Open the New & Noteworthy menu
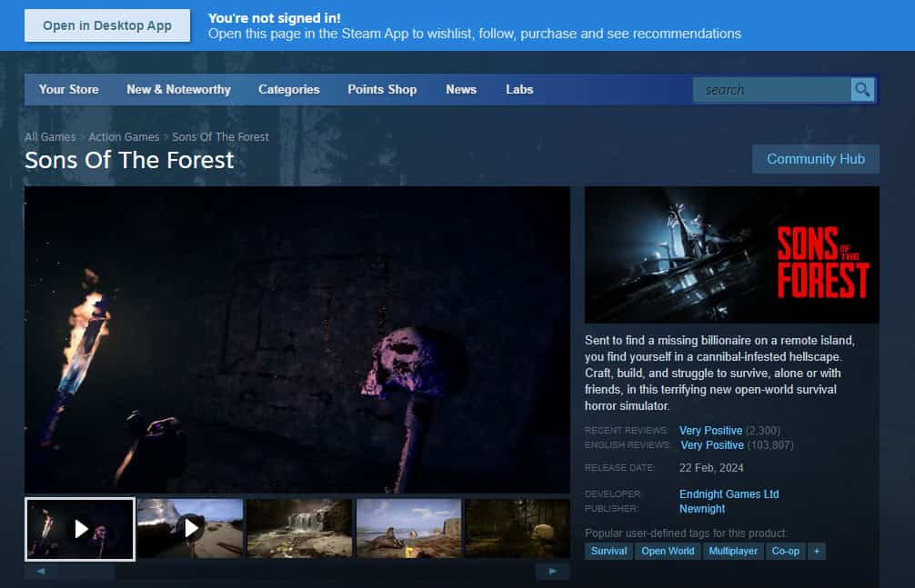Screen dimensions: 915x588 (178, 89)
